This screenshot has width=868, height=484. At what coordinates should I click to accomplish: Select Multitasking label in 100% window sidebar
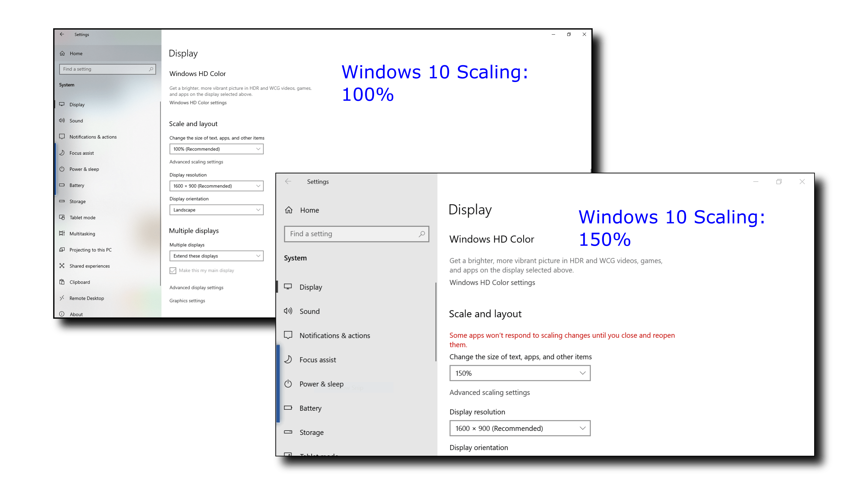point(82,234)
